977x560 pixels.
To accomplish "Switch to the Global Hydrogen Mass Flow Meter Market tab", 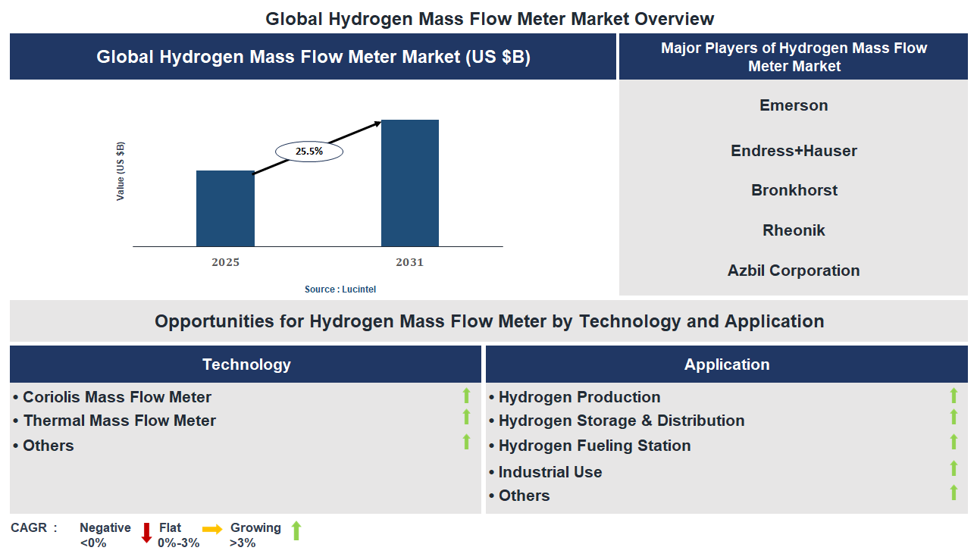I will point(312,56).
